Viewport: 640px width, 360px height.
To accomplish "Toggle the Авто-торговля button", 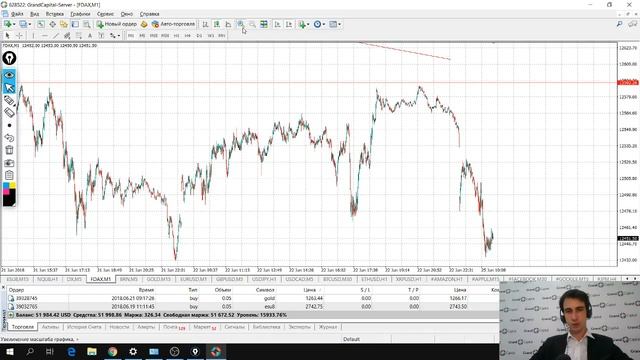I will point(173,24).
